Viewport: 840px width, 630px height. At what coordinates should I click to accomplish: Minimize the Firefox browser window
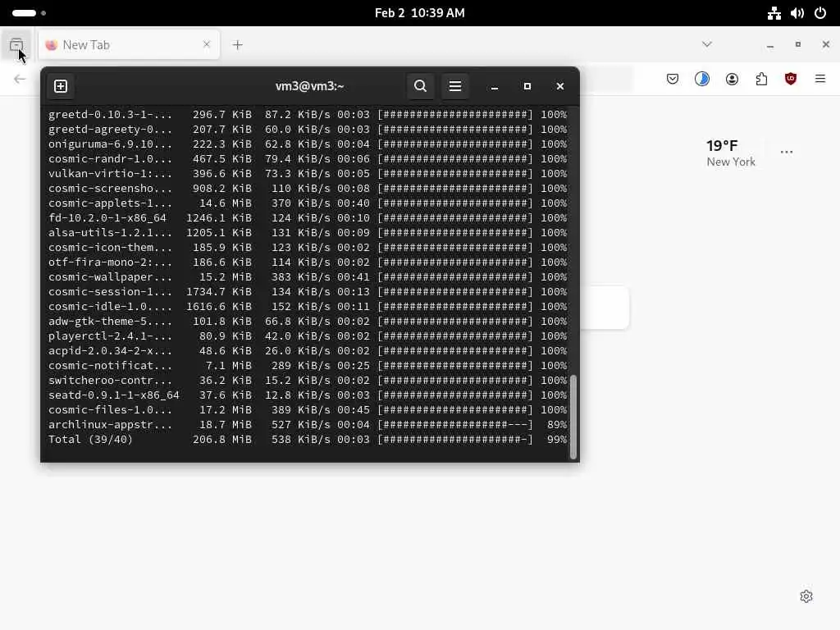click(x=770, y=45)
